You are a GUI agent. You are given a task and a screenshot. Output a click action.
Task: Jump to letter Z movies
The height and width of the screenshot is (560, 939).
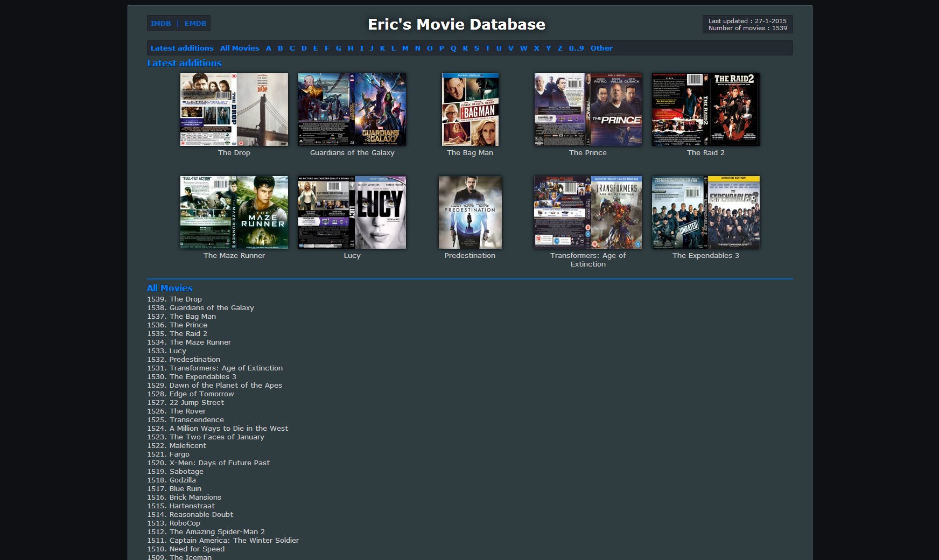pyautogui.click(x=560, y=48)
